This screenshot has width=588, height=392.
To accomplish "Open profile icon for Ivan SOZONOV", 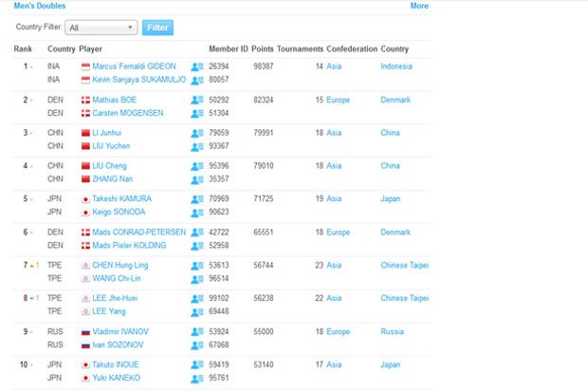I will coord(197,345).
